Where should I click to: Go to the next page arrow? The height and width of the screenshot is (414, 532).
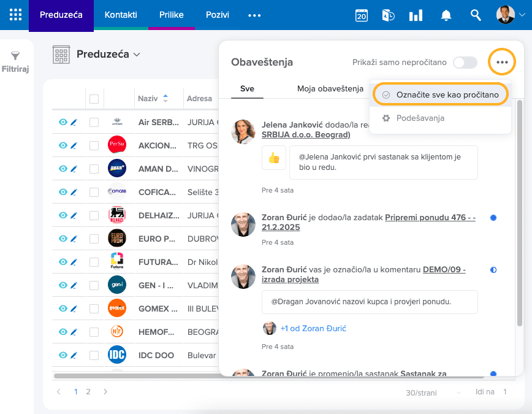pyautogui.click(x=105, y=391)
